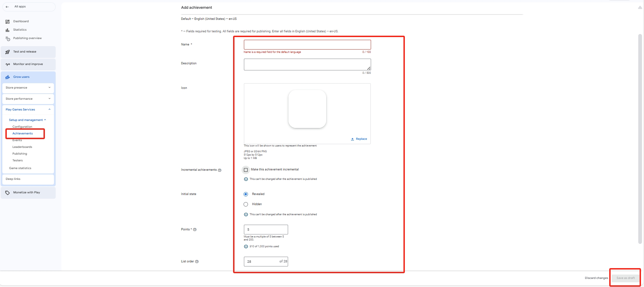Click the Test and release rocket icon

(x=7, y=52)
